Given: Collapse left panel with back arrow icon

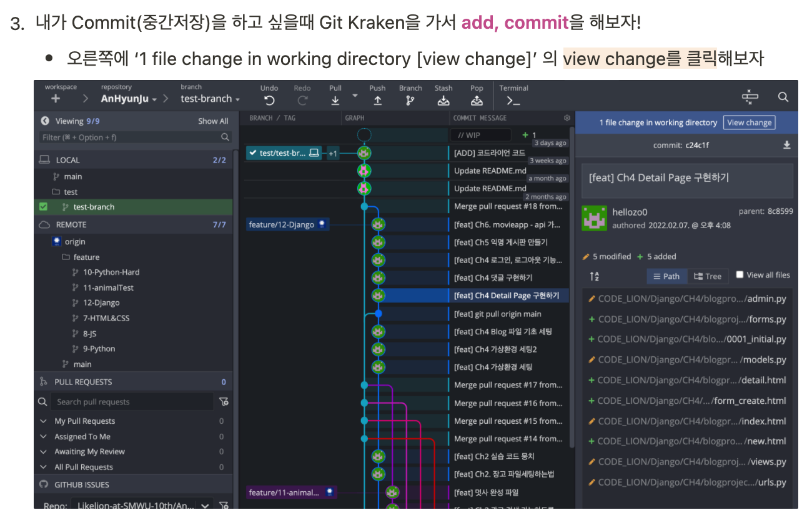Looking at the screenshot, I should click(x=44, y=121).
